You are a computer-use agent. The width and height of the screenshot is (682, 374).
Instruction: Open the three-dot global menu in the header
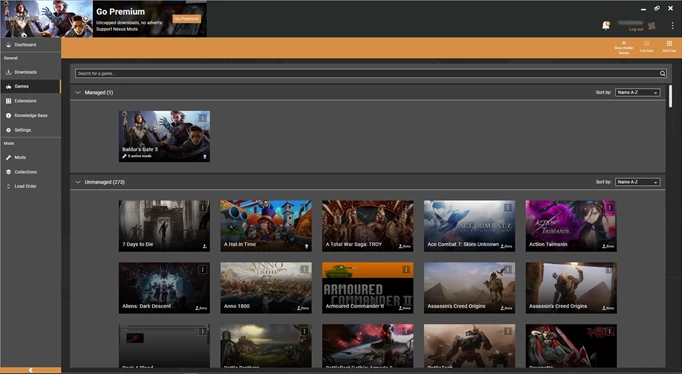pos(672,26)
